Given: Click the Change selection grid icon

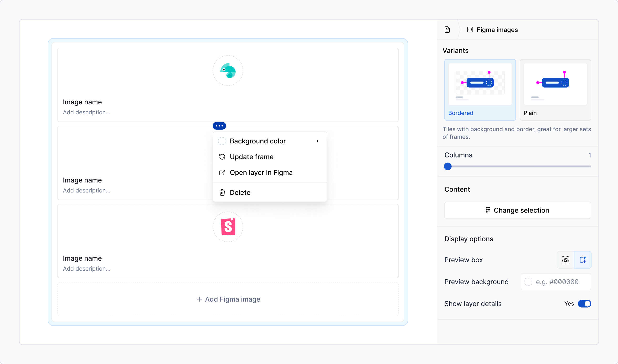Looking at the screenshot, I should click(488, 210).
